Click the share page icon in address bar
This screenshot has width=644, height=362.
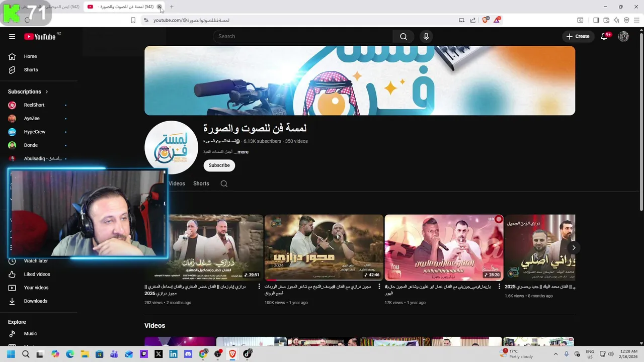(x=473, y=20)
